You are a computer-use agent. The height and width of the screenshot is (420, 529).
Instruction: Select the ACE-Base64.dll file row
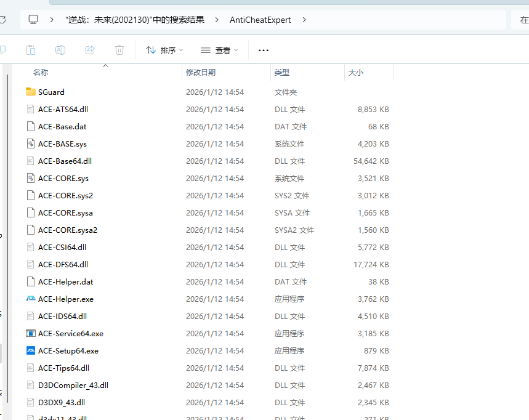tap(65, 161)
